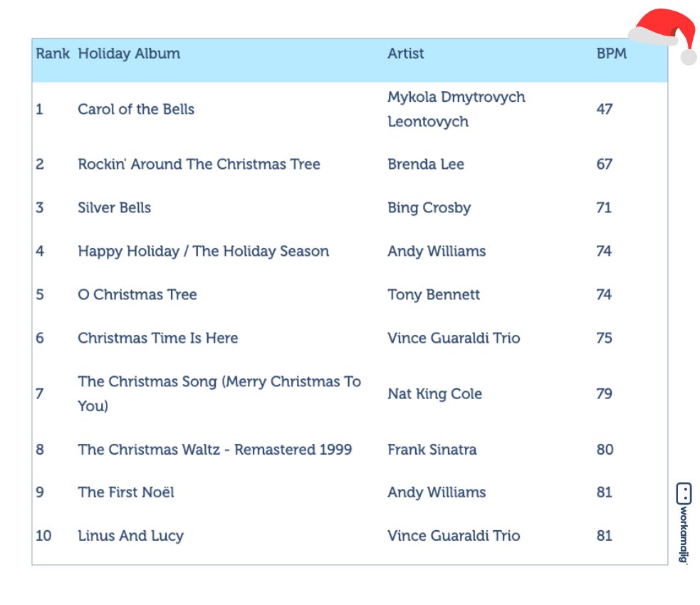The width and height of the screenshot is (700, 605).
Task: Click Happy Holiday / The Holiday Season
Action: (x=204, y=251)
